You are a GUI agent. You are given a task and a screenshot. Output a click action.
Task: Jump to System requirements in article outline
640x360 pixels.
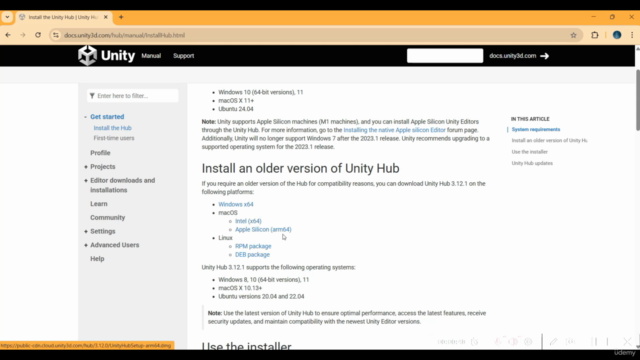point(536,129)
